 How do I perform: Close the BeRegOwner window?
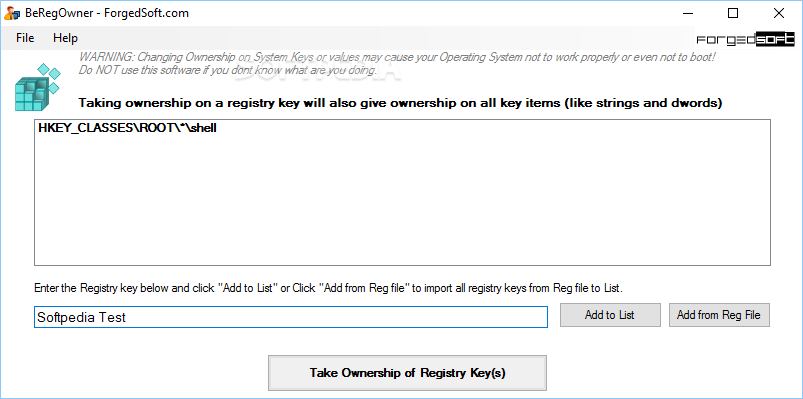click(778, 13)
